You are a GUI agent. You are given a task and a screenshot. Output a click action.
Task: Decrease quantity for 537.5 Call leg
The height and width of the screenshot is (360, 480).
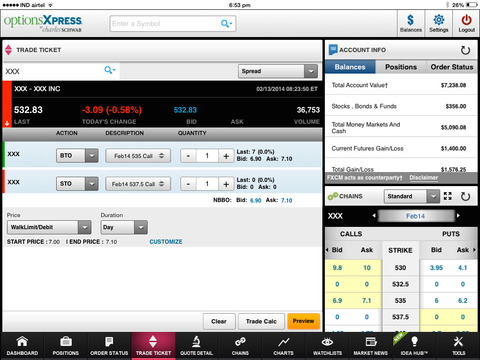pos(188,184)
